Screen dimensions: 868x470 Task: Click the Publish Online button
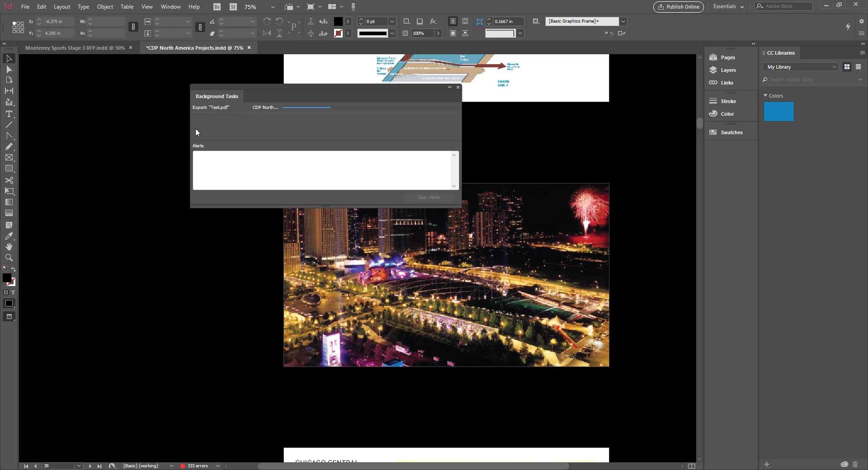point(678,7)
